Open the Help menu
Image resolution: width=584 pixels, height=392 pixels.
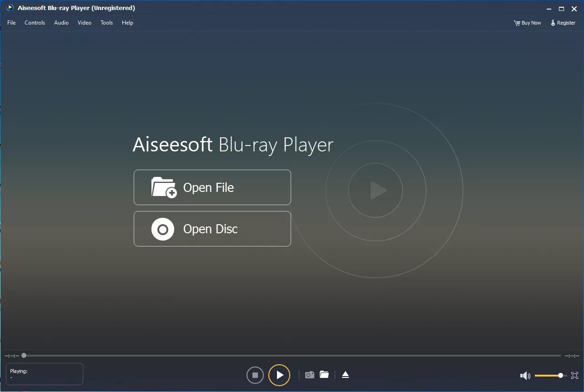click(127, 23)
